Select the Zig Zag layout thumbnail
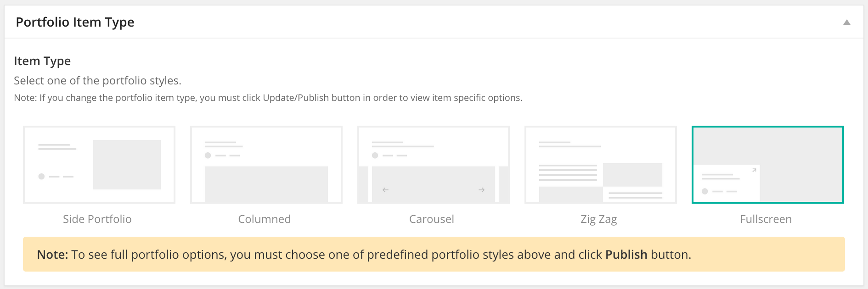This screenshot has width=868, height=289. (x=601, y=164)
